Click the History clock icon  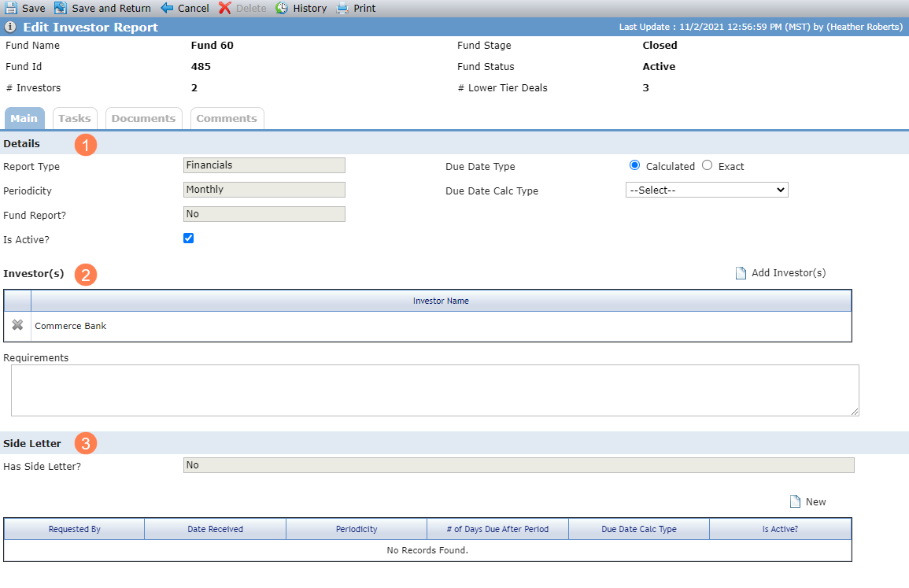click(x=282, y=8)
